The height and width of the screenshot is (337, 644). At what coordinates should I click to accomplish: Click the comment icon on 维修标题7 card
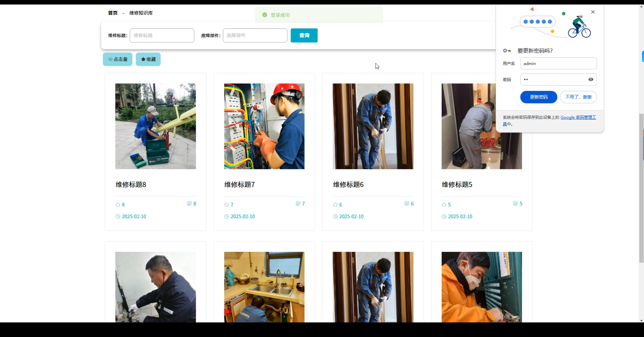tap(298, 203)
